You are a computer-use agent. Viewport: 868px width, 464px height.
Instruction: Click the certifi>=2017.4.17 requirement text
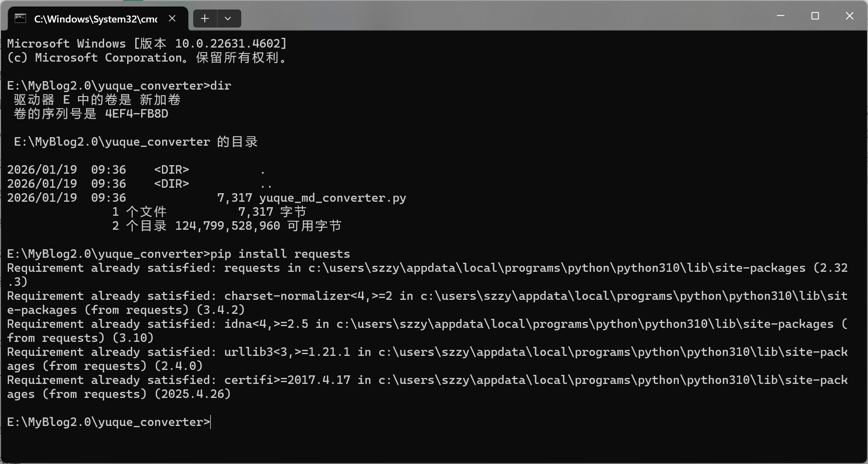click(x=287, y=380)
